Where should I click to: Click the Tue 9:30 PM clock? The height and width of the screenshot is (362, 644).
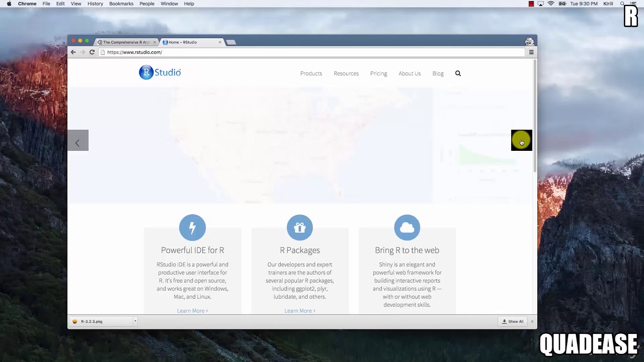pos(584,4)
